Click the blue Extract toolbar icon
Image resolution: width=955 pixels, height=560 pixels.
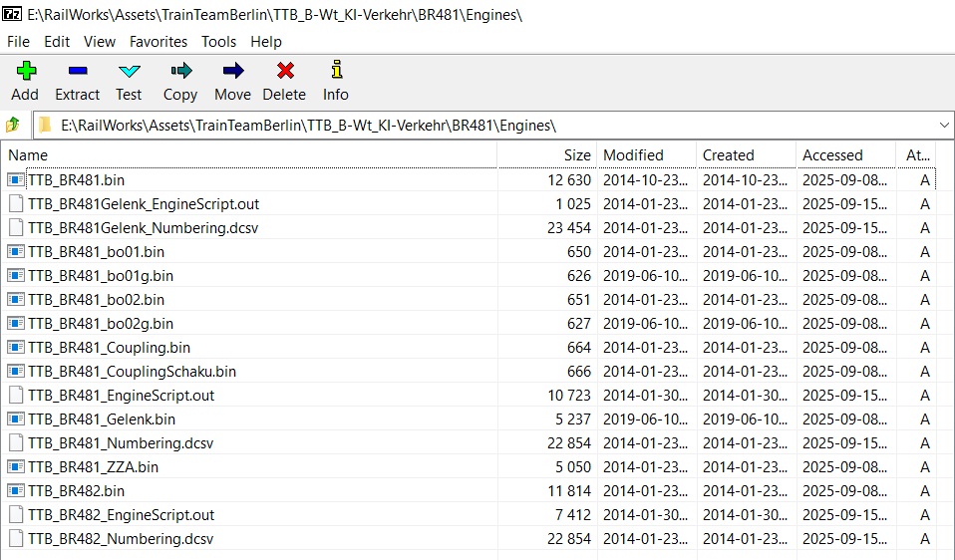pos(77,71)
